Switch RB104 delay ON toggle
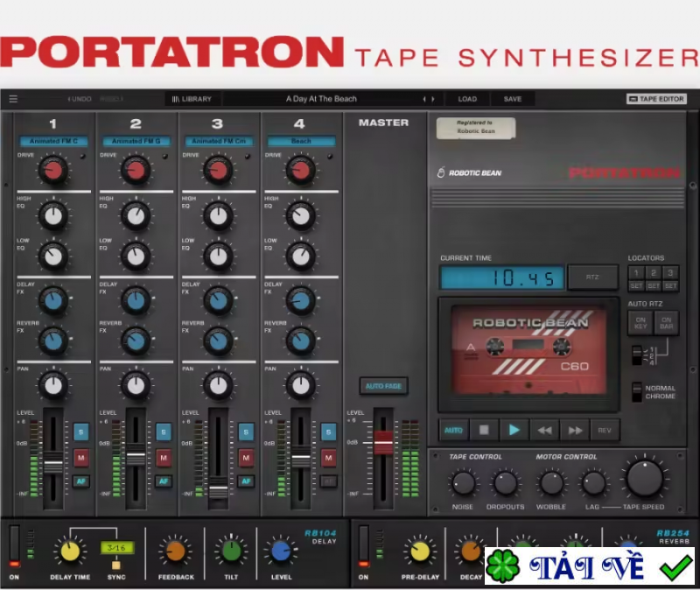The height and width of the screenshot is (590, 700). point(14,545)
